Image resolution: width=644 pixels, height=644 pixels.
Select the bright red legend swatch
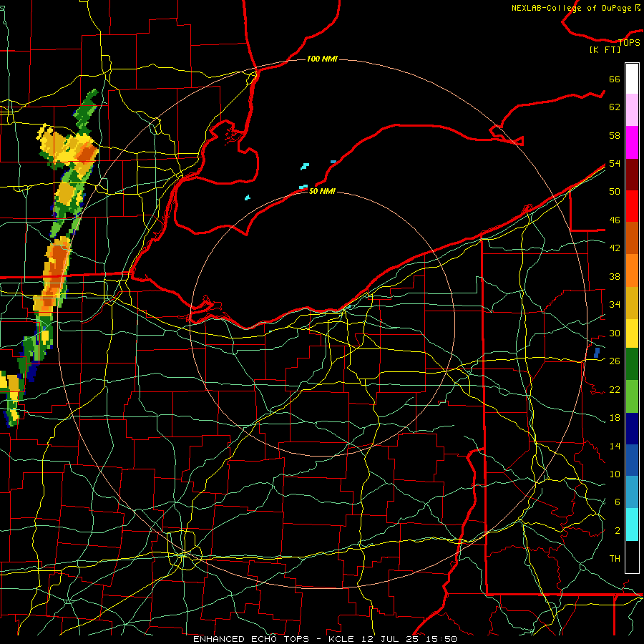632,206
